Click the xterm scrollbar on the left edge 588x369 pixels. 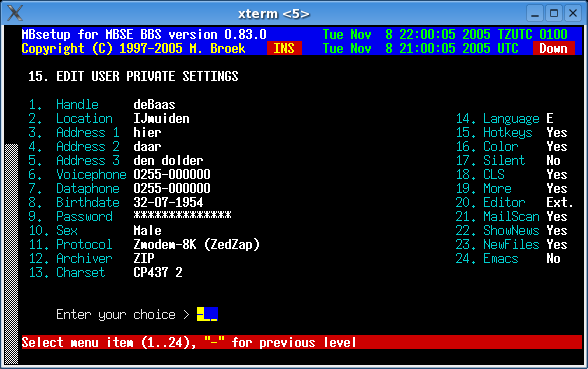[x=11, y=253]
